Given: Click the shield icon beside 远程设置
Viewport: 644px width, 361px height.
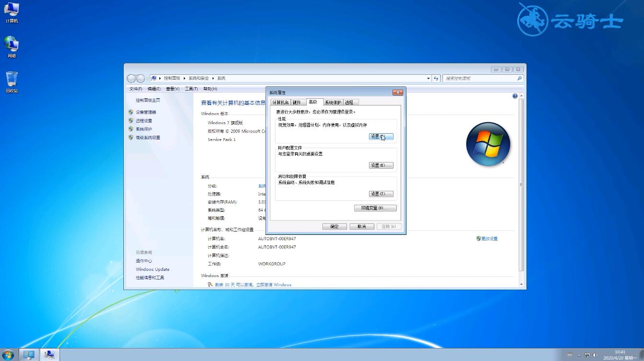Looking at the screenshot, I should [131, 120].
